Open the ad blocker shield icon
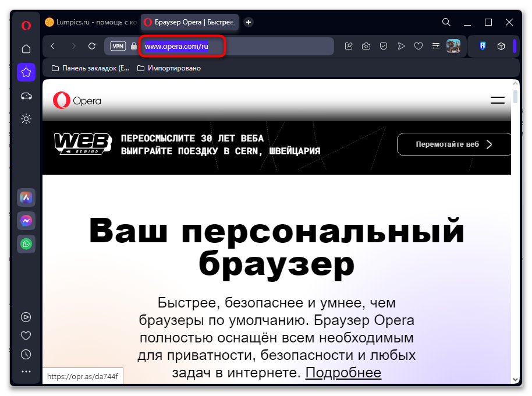 [x=384, y=46]
